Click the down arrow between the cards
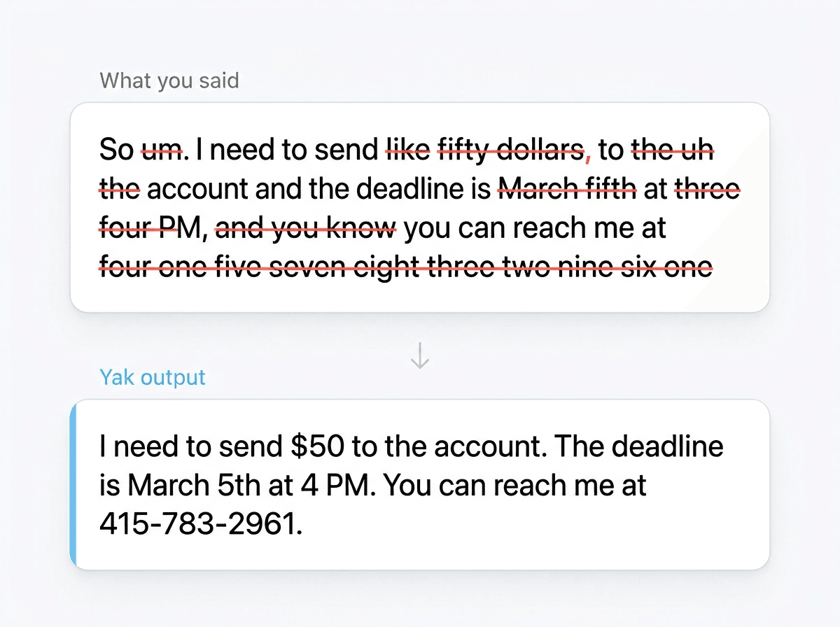 (419, 355)
